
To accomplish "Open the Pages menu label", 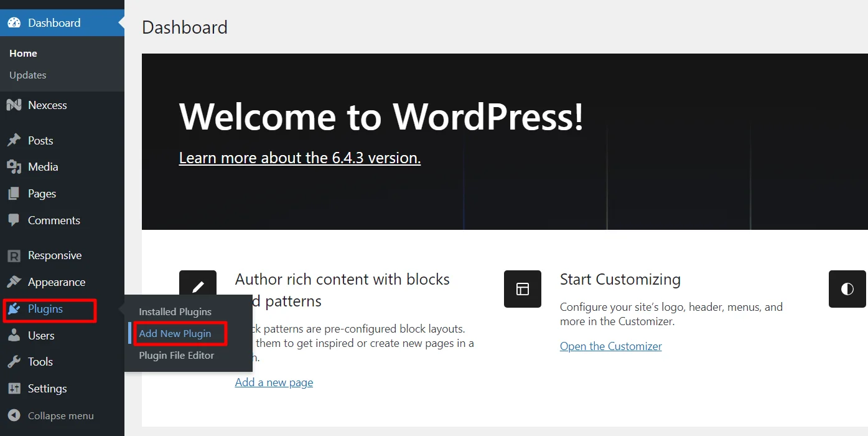I will (42, 194).
